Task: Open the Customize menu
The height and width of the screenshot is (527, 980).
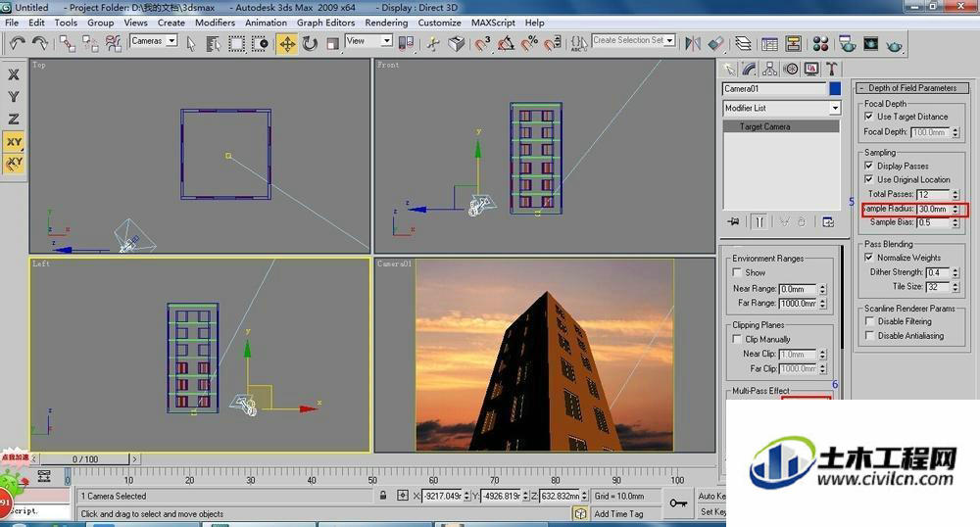Action: (x=439, y=23)
